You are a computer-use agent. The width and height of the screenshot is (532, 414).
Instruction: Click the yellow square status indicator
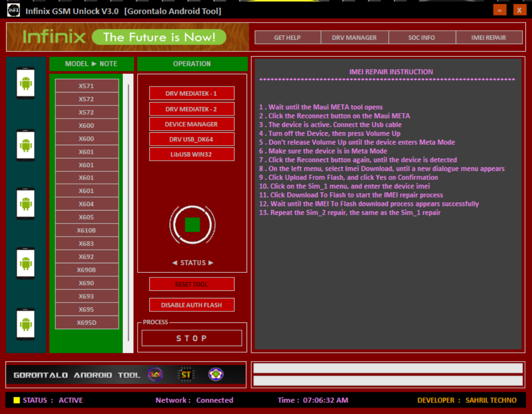(x=16, y=400)
